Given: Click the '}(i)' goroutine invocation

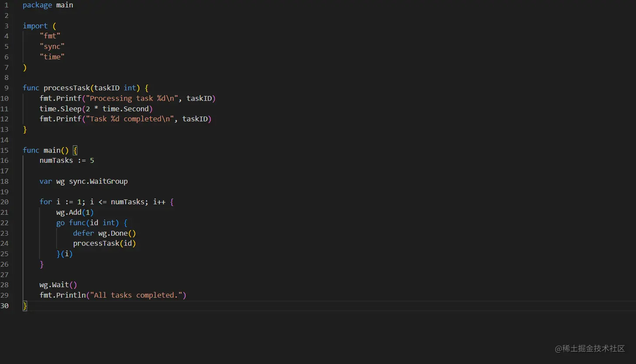Looking at the screenshot, I should pyautogui.click(x=65, y=254).
